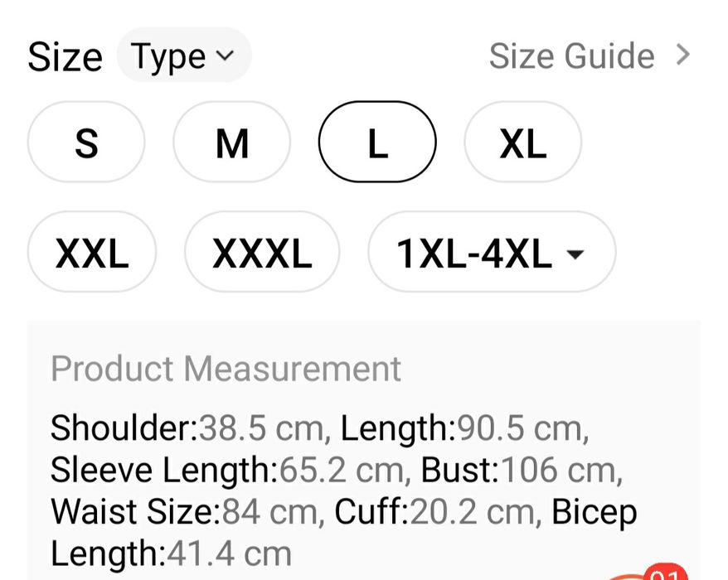Screen dimensions: 728x580
Task: Pick the selected L size pill
Action: 377,143
